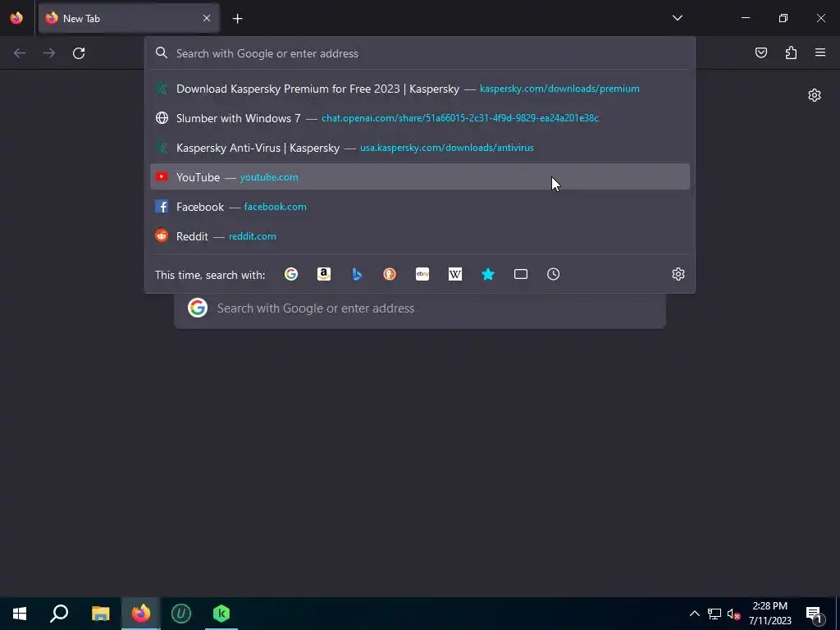Viewport: 840px width, 630px height.
Task: Open network status tray icon
Action: pos(714,614)
